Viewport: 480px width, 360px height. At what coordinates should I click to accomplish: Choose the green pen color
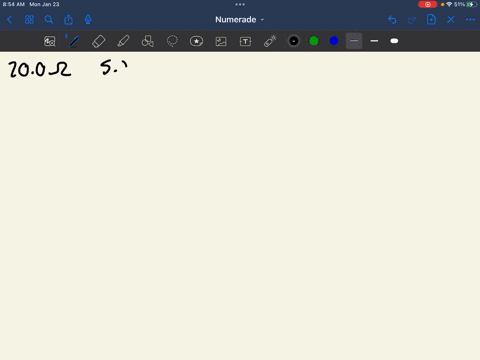tap(314, 41)
